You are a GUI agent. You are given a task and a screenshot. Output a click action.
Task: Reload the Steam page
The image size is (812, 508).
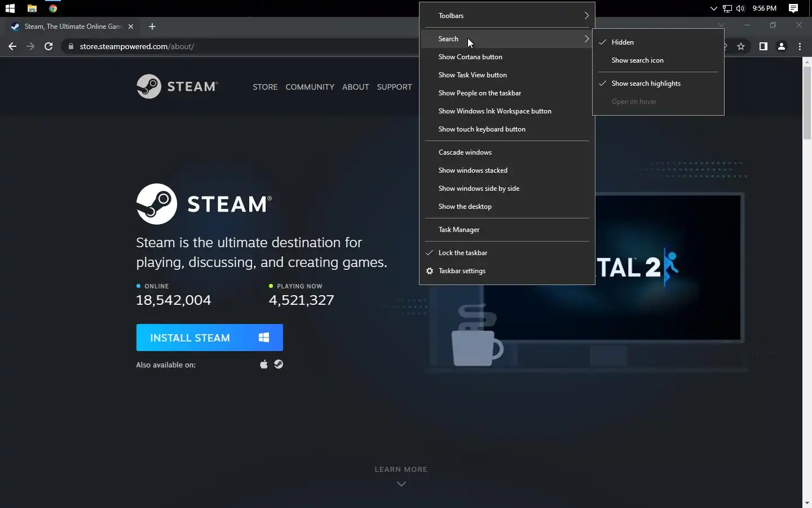[48, 46]
